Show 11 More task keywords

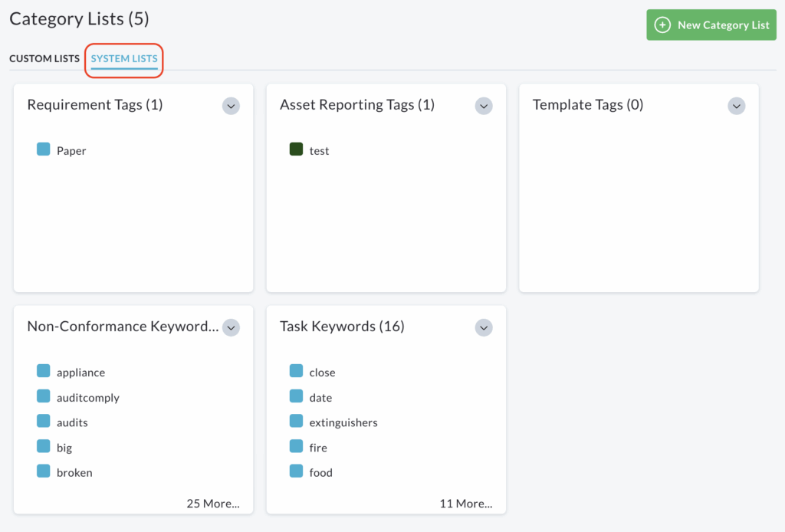(465, 504)
